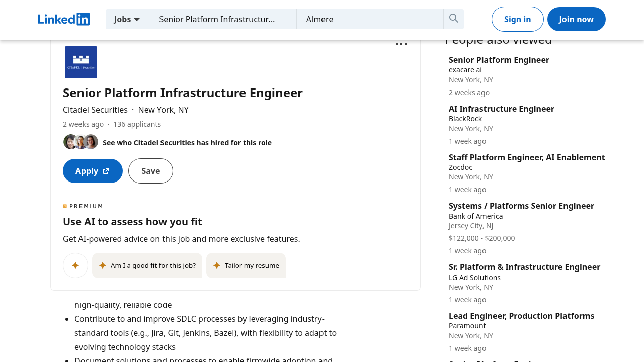Image resolution: width=644 pixels, height=362 pixels.
Task: Click the 'Jersey City, NJ' location text
Action: pyautogui.click(x=471, y=226)
